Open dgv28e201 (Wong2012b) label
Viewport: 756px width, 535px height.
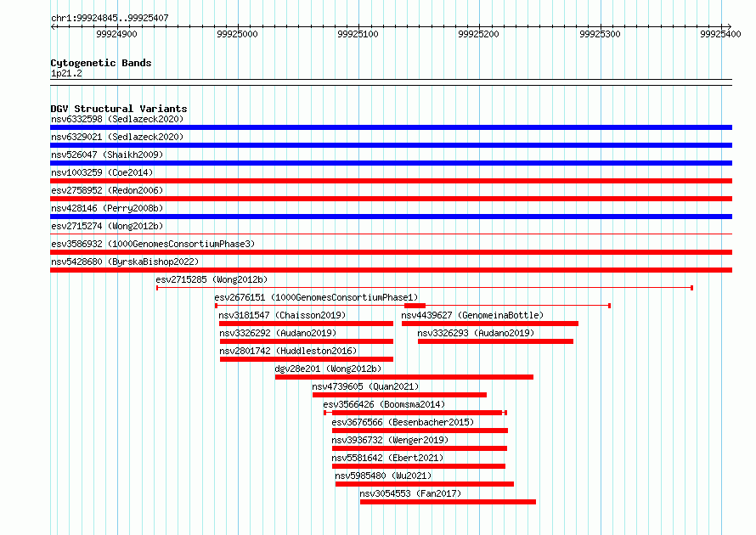click(329, 369)
